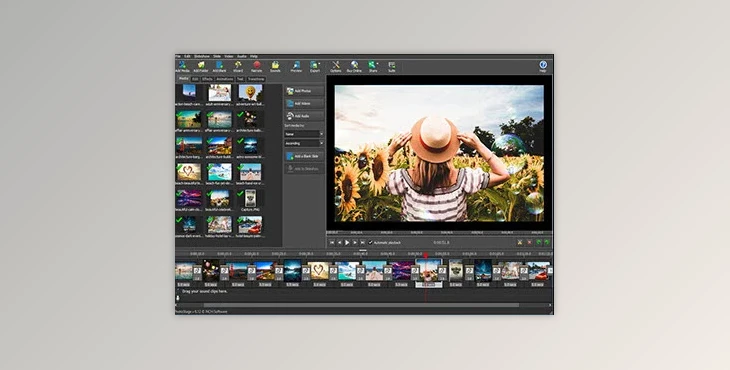Switch to the Animations tab
Screen dimensions: 730x370
tap(225, 79)
